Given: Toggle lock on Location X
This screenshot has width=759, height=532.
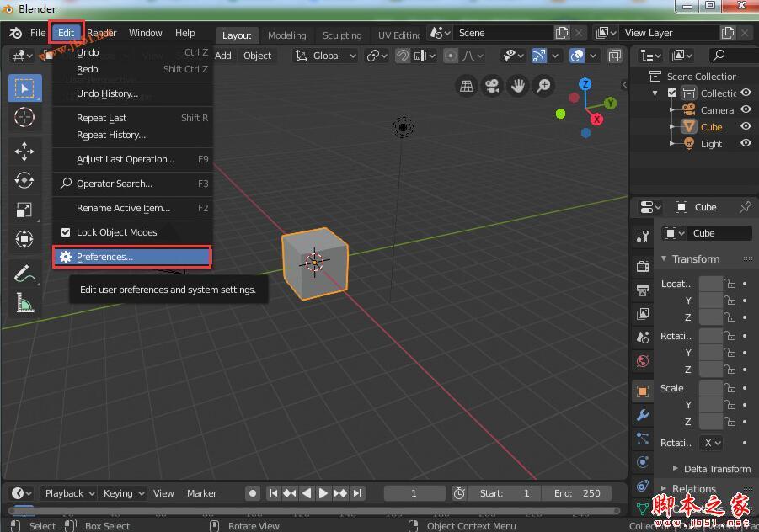Looking at the screenshot, I should point(730,284).
